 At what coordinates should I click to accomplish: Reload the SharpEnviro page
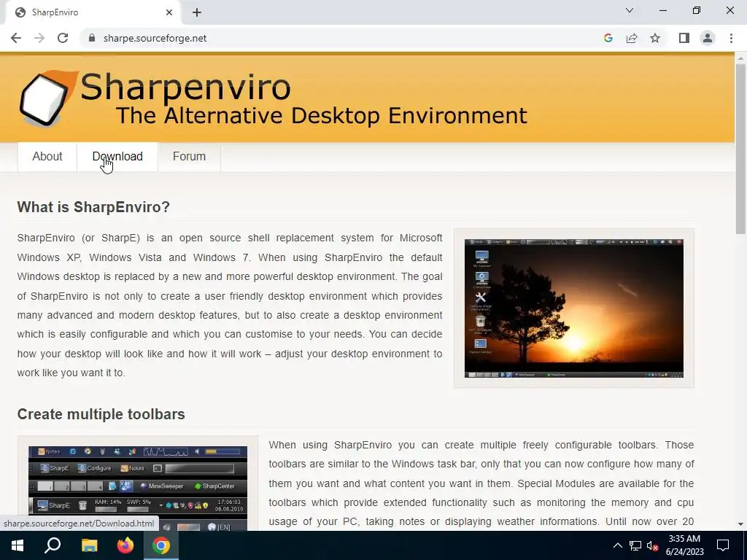click(x=63, y=38)
